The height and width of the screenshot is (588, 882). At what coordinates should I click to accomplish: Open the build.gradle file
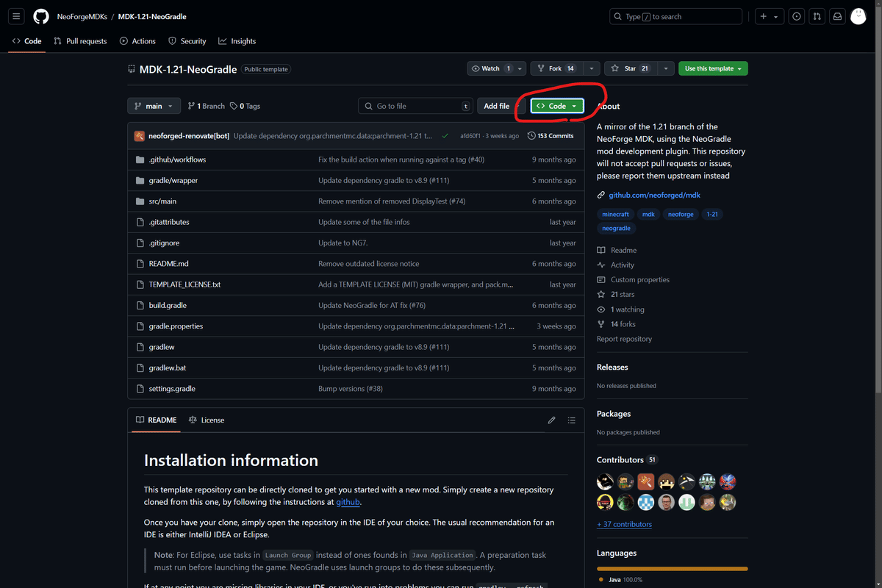168,305
